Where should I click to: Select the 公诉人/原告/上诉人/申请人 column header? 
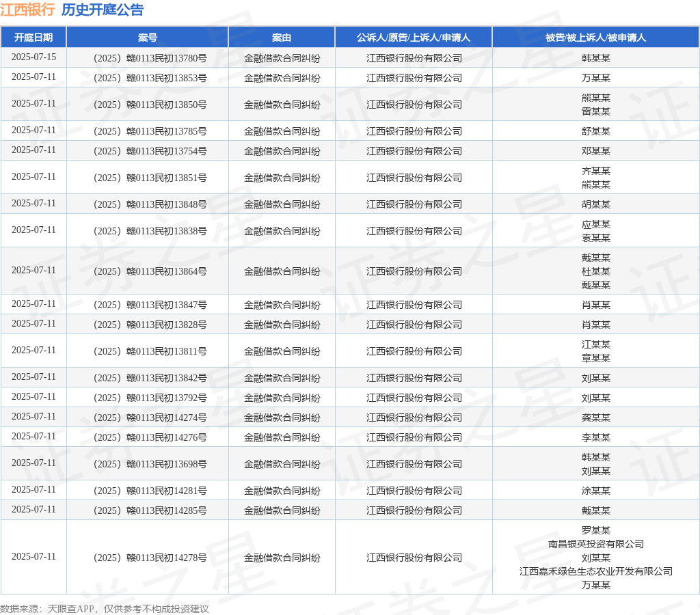click(414, 38)
